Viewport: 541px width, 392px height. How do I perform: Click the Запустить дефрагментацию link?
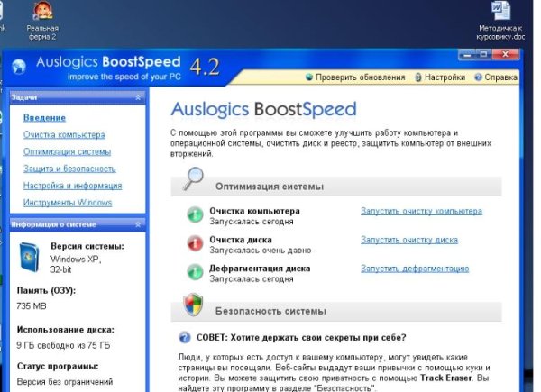click(x=415, y=269)
